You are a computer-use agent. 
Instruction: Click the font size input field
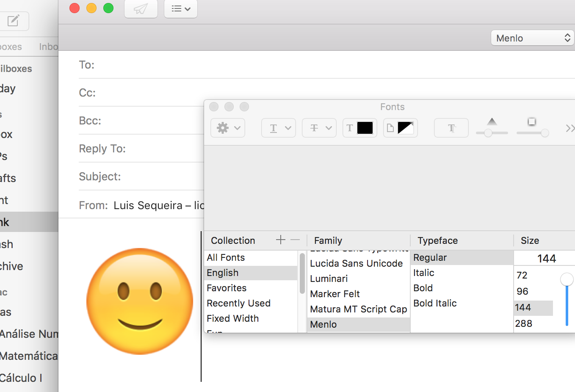coord(546,258)
